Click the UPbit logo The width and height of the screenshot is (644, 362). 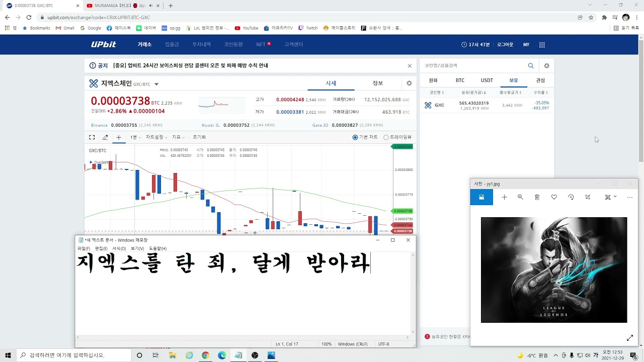click(104, 44)
